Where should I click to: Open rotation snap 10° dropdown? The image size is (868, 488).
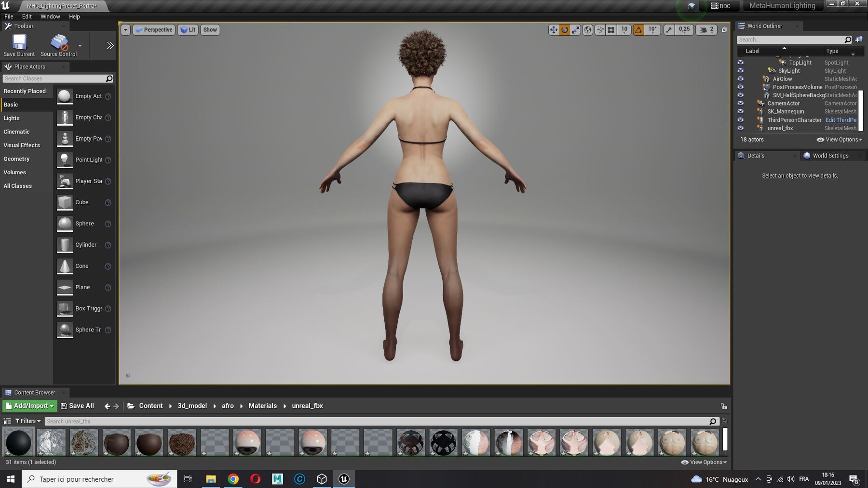click(652, 29)
